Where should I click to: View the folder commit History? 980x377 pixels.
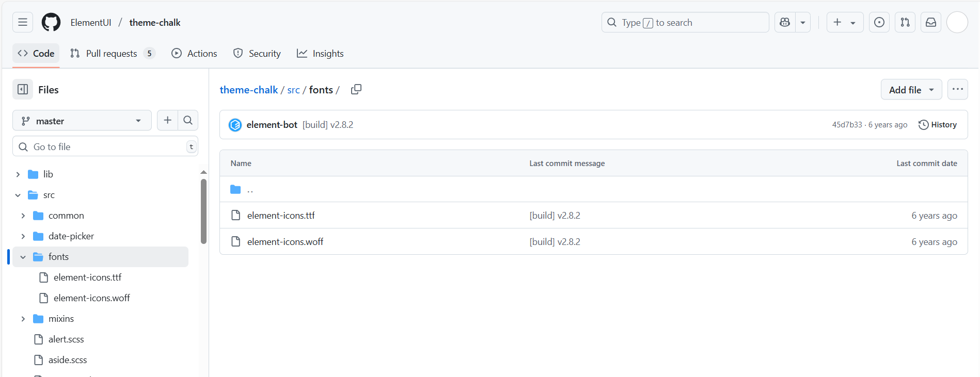938,125
